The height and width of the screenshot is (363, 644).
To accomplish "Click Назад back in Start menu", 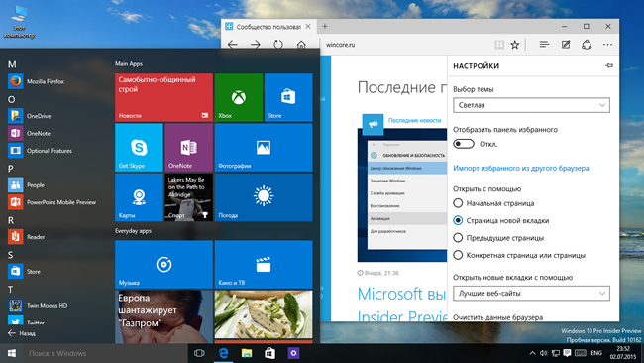I will [x=22, y=333].
